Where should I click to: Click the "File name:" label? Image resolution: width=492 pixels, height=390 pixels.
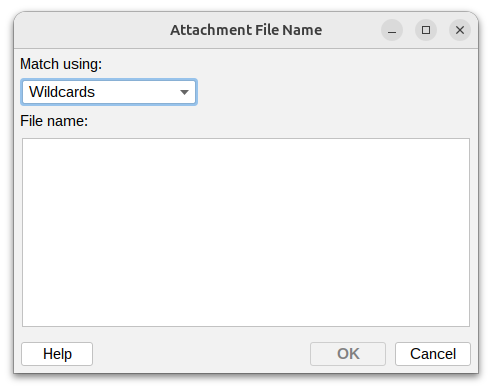pyautogui.click(x=54, y=121)
